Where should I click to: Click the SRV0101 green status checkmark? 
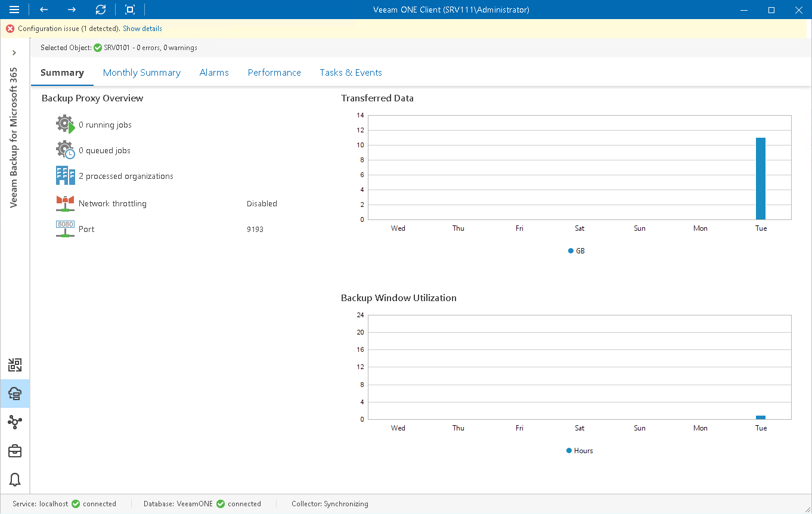[98, 48]
